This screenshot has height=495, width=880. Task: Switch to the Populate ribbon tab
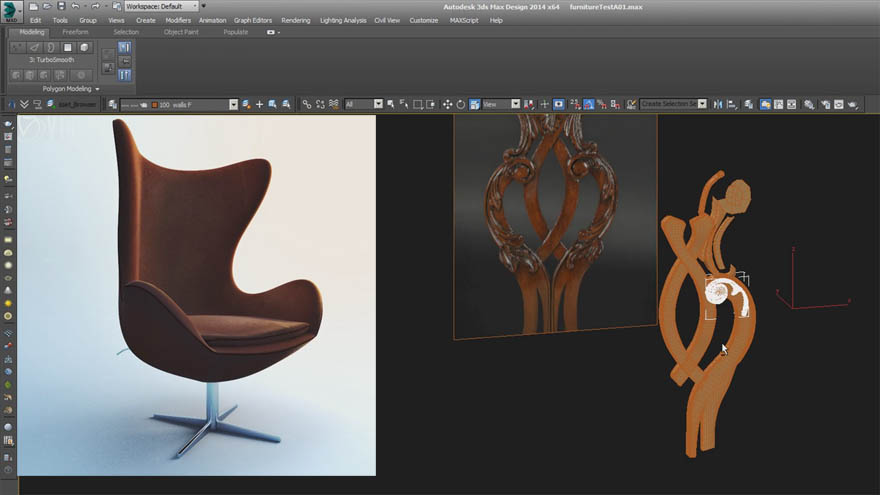pyautogui.click(x=235, y=32)
